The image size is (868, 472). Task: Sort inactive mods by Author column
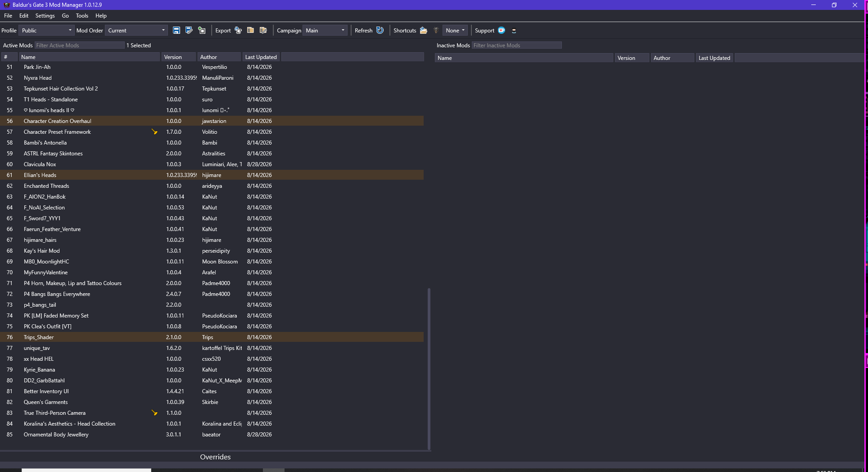pyautogui.click(x=673, y=58)
